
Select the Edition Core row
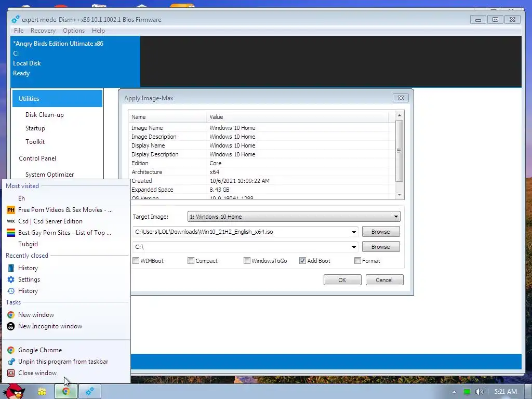(260, 163)
